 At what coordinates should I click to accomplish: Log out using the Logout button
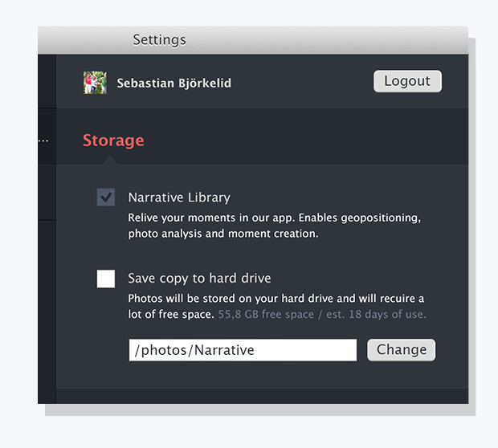[x=407, y=81]
